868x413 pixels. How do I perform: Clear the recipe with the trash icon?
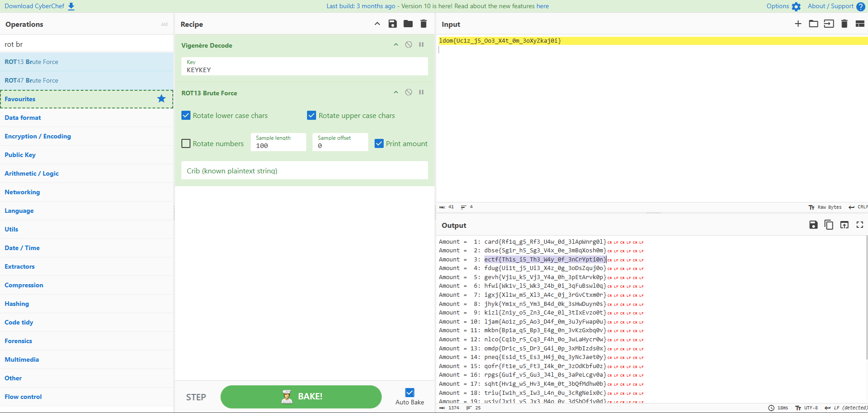tap(424, 24)
